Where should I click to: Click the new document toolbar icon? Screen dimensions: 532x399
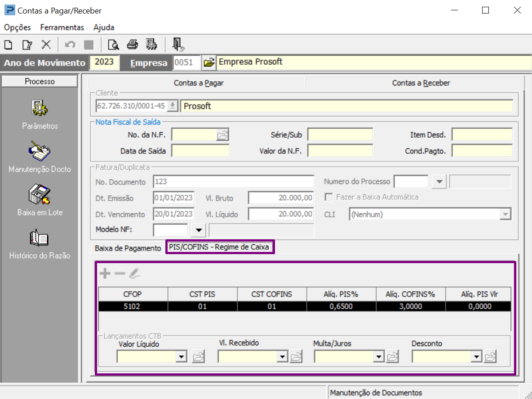click(x=8, y=45)
